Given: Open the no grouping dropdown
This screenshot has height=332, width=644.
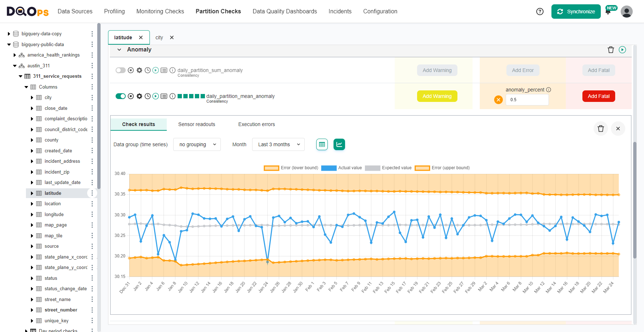Looking at the screenshot, I should click(x=197, y=144).
